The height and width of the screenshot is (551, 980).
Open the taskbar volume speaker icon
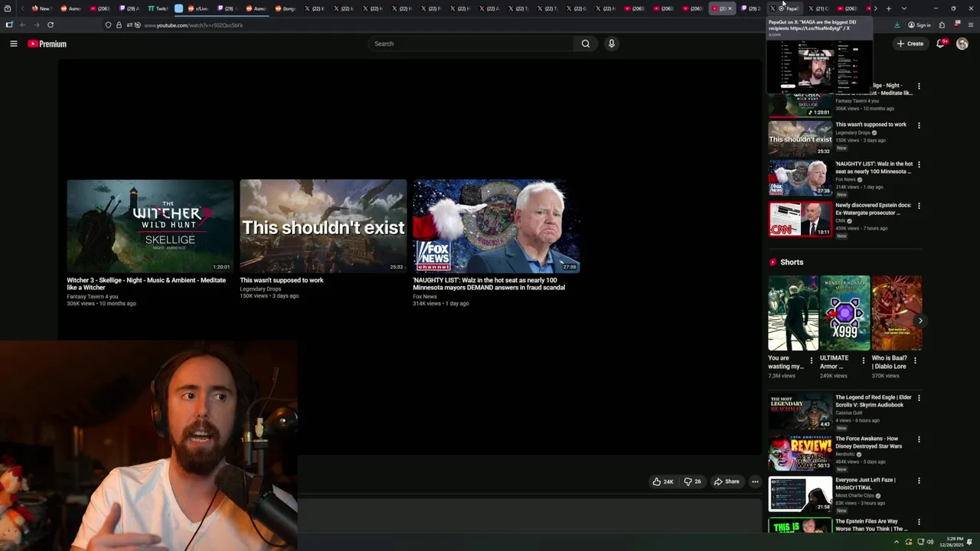930,542
